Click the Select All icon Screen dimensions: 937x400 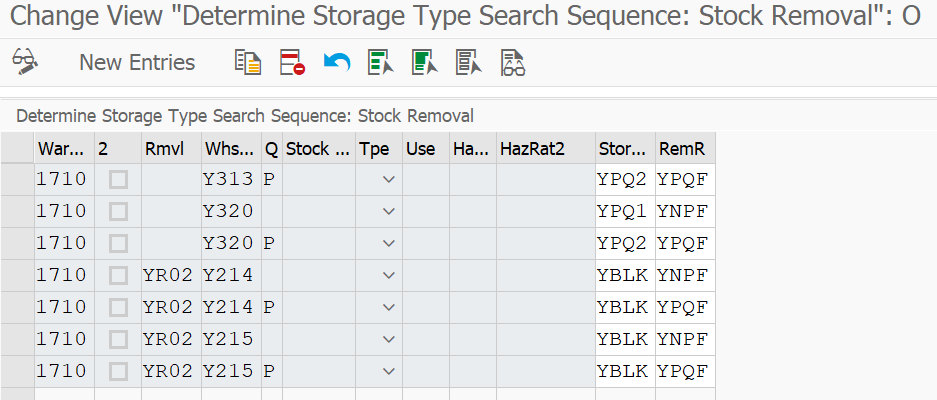[381, 62]
